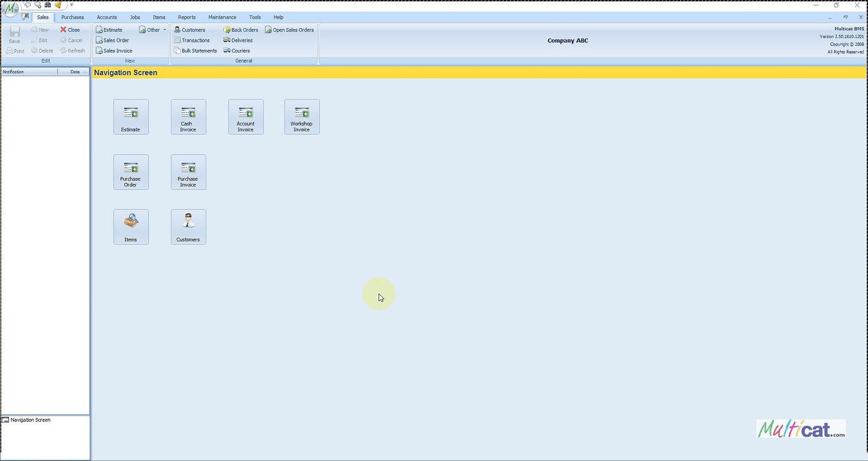Switch to the Tools ribbon tab

pos(255,17)
